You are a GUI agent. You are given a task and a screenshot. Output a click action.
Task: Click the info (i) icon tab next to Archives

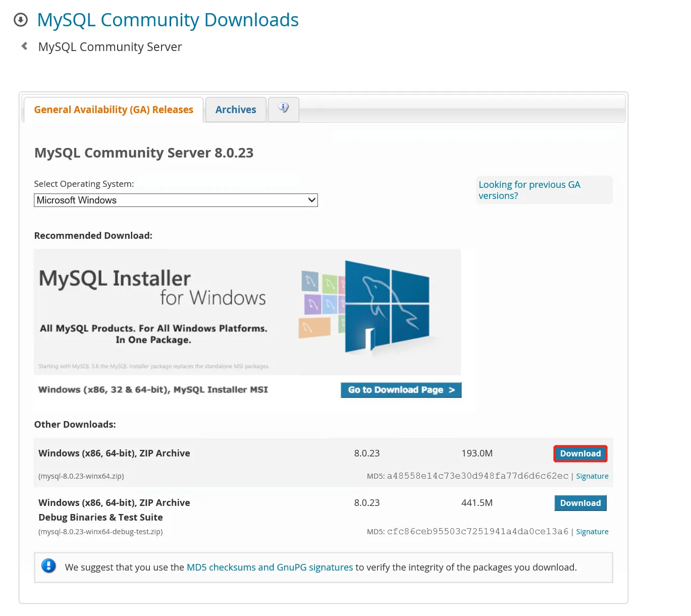point(283,109)
